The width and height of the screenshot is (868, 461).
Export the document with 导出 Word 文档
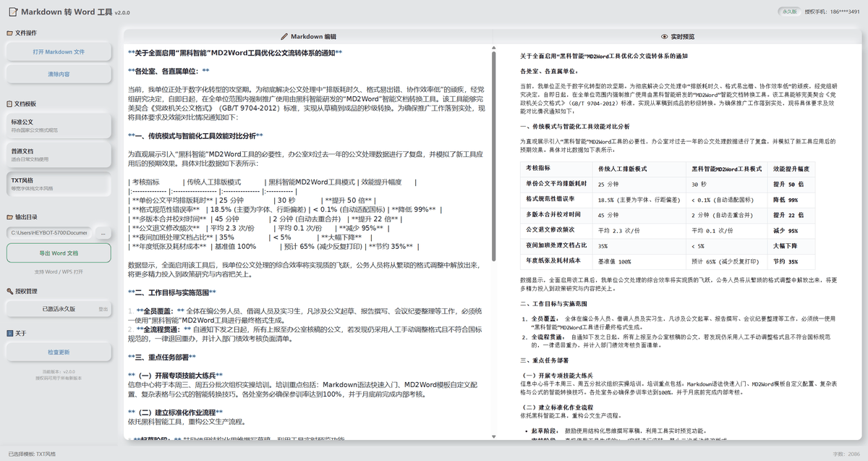pos(59,253)
